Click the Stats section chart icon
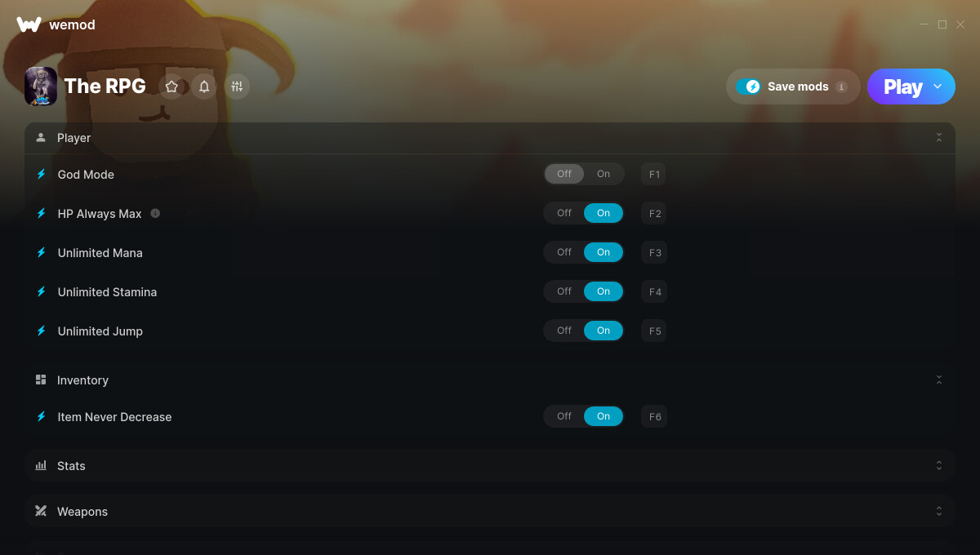980x555 pixels. tap(41, 465)
